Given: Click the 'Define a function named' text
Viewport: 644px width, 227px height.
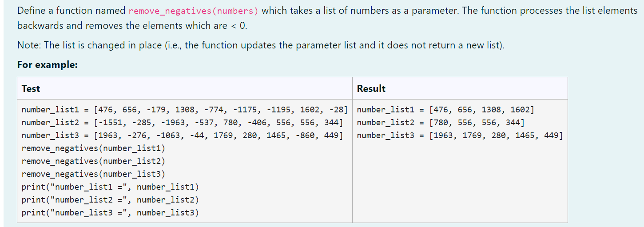Looking at the screenshot, I should pyautogui.click(x=72, y=11).
